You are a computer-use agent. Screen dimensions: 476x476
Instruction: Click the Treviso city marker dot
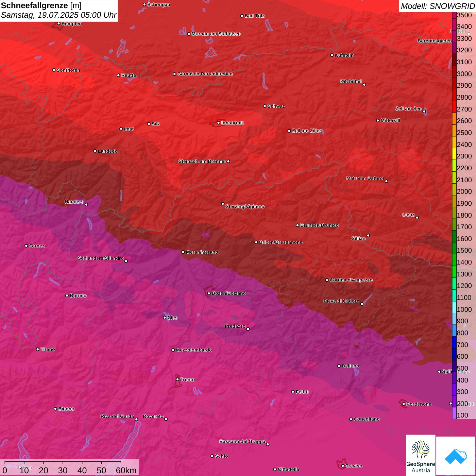tap(343, 466)
